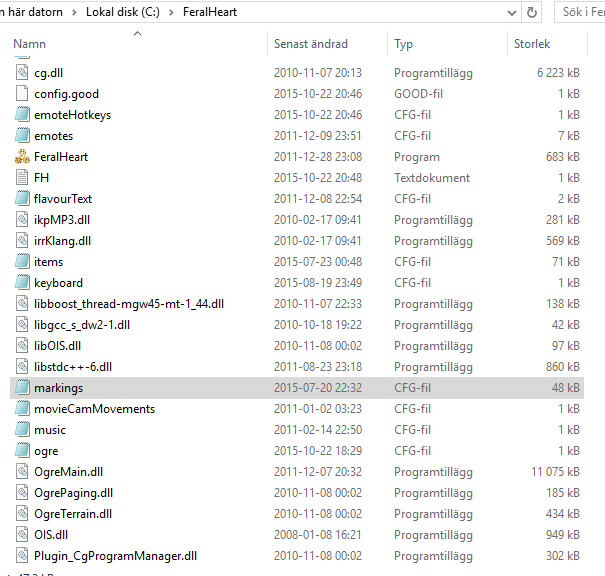The width and height of the screenshot is (605, 576).
Task: Click the emoteHotkeys notepad icon
Action: pos(22,115)
